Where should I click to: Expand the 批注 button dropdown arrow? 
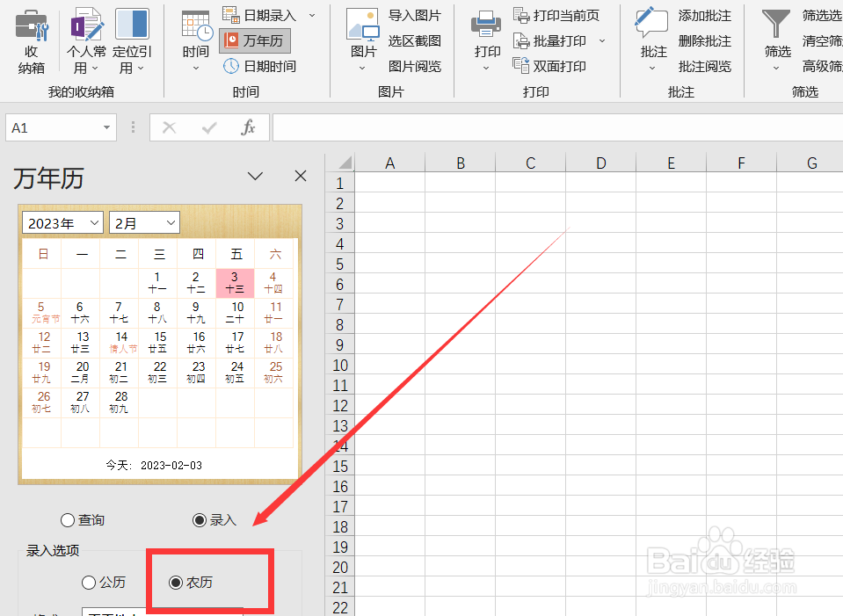(x=652, y=69)
